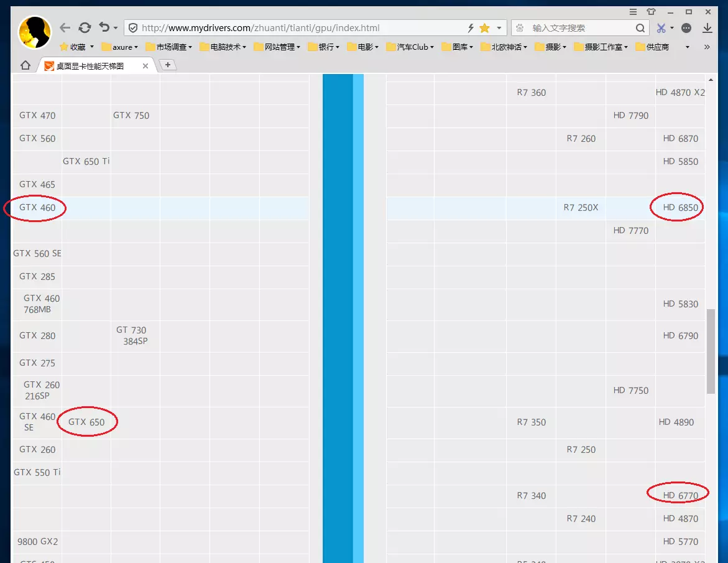Image resolution: width=728 pixels, height=563 pixels.
Task: Click the skin shirt icon in title bar
Action: [x=652, y=12]
